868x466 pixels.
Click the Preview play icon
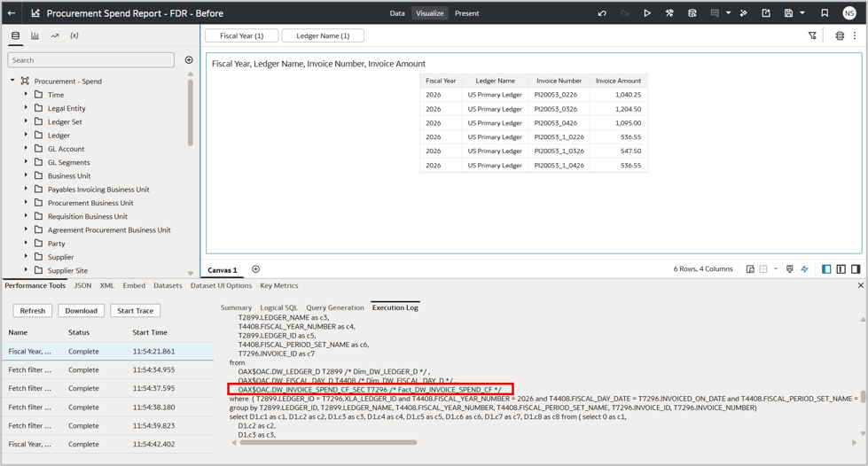click(x=646, y=13)
